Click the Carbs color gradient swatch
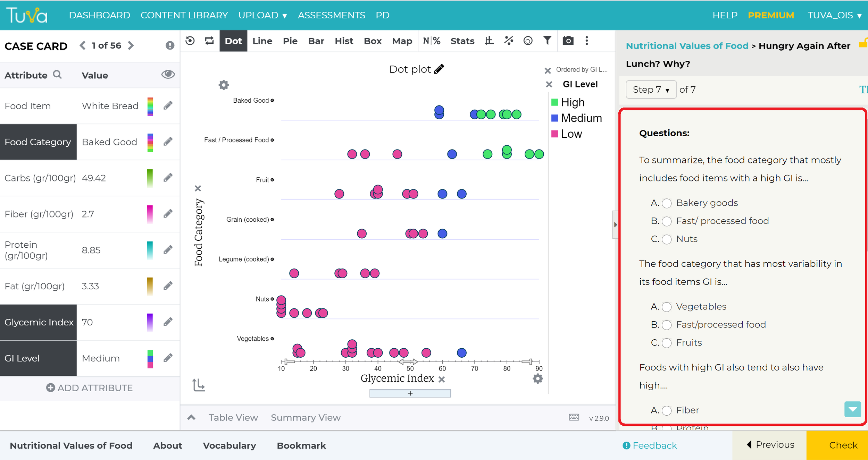Viewport: 868px width, 460px height. (150, 178)
